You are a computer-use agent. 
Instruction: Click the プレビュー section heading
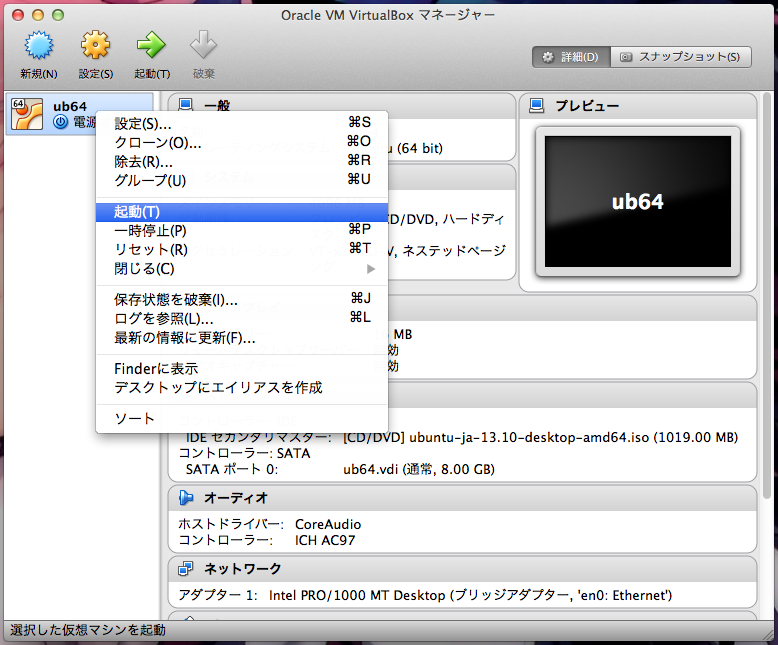[x=587, y=106]
